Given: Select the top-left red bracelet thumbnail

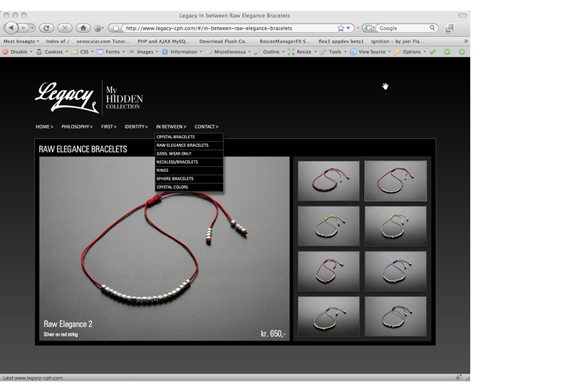Looking at the screenshot, I should click(328, 181).
